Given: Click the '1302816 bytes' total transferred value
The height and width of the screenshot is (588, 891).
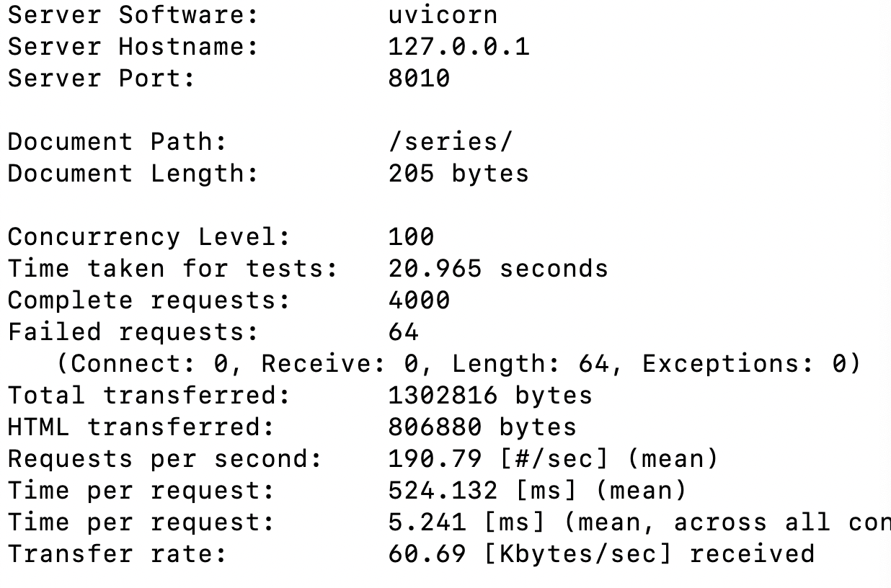Looking at the screenshot, I should (x=490, y=396).
